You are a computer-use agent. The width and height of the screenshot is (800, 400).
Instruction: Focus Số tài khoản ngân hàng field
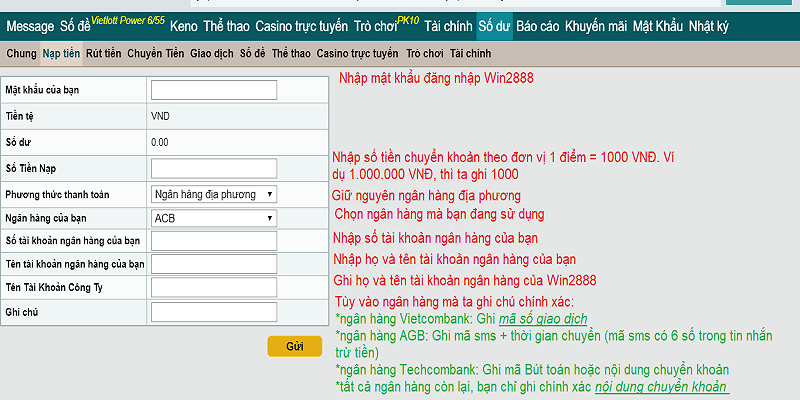[x=214, y=241]
